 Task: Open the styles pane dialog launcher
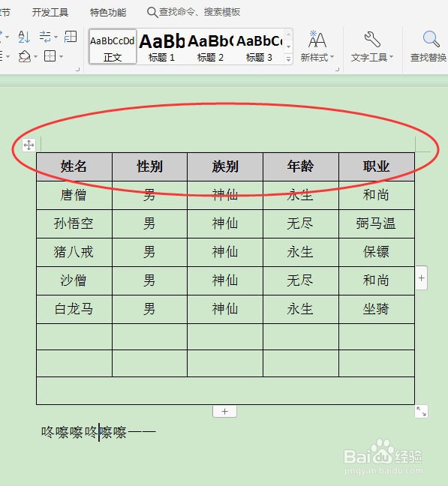[x=338, y=70]
